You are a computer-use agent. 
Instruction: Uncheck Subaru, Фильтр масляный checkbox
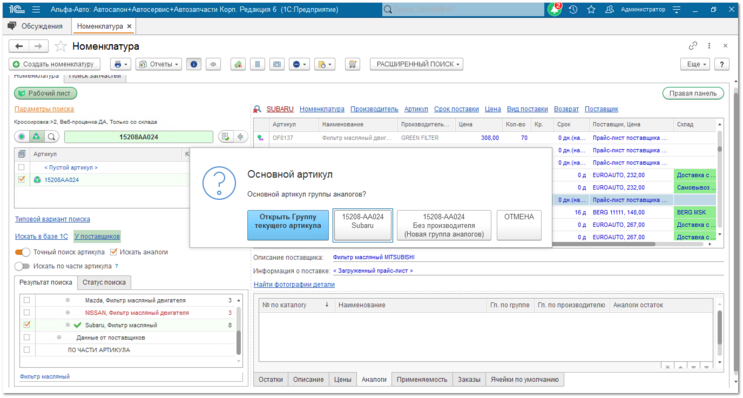(27, 325)
